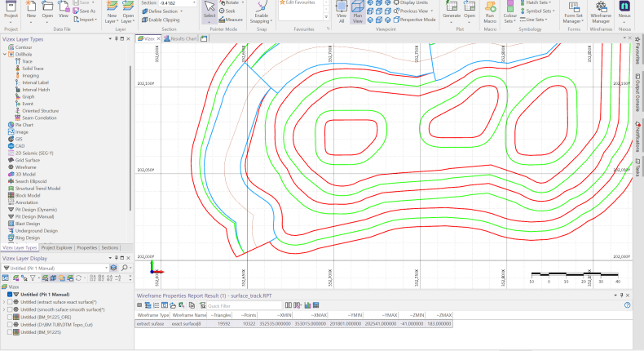This screenshot has height=351, width=644.
Task: Select the Vizex Layer Types tab
Action: 20,247
